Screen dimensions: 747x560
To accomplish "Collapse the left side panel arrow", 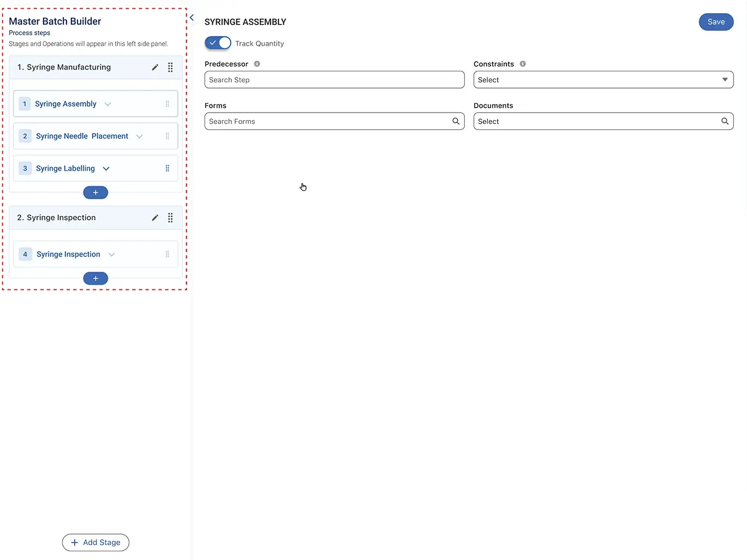I will coord(192,17).
